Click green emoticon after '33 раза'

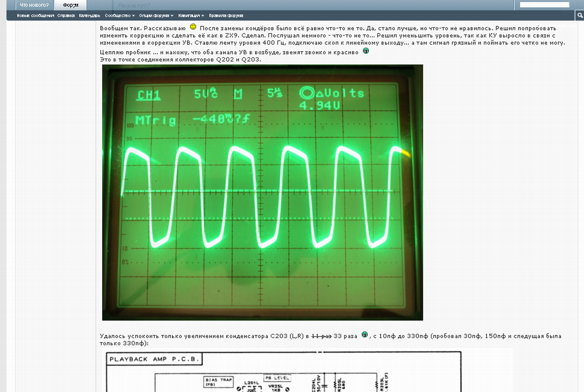click(365, 335)
